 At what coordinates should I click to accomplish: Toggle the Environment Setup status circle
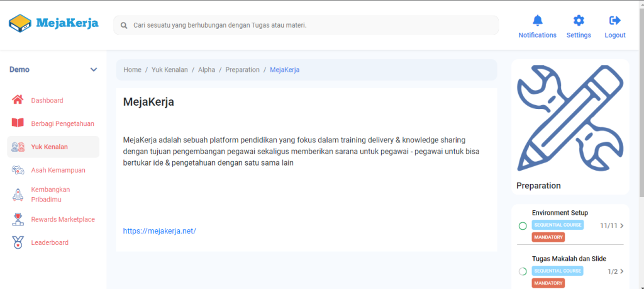point(523,225)
